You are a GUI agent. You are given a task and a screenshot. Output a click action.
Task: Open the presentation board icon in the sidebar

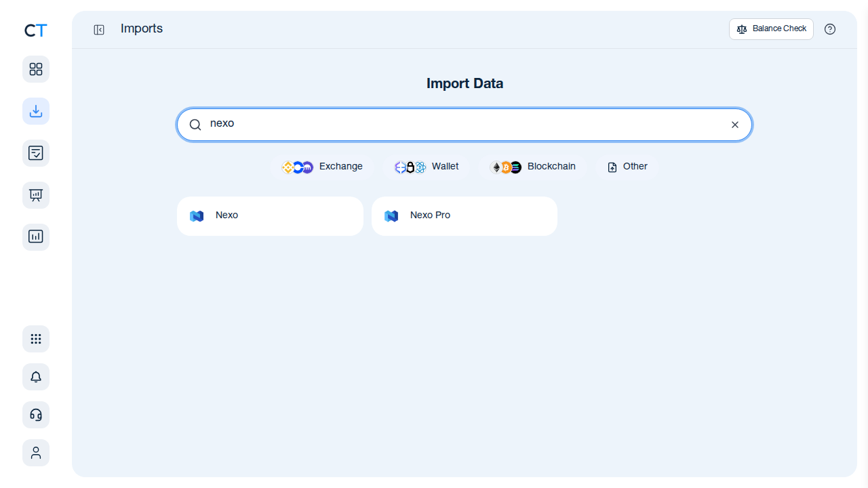click(36, 195)
